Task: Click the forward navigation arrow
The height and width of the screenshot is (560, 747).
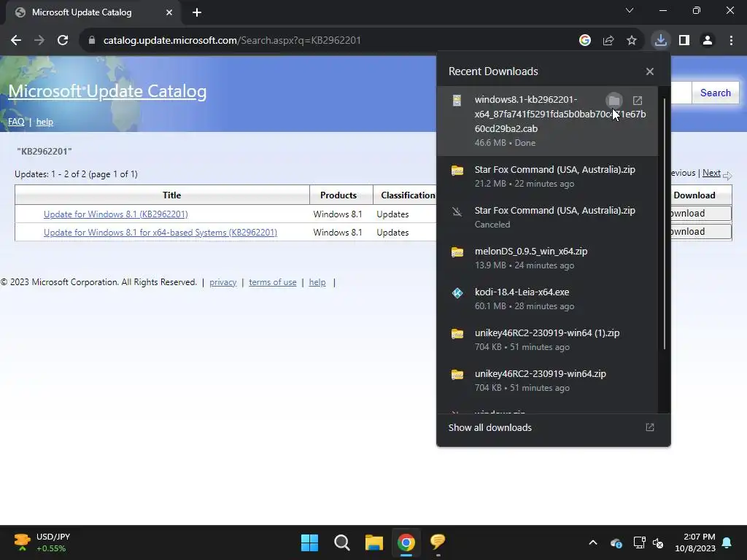Action: click(x=39, y=41)
